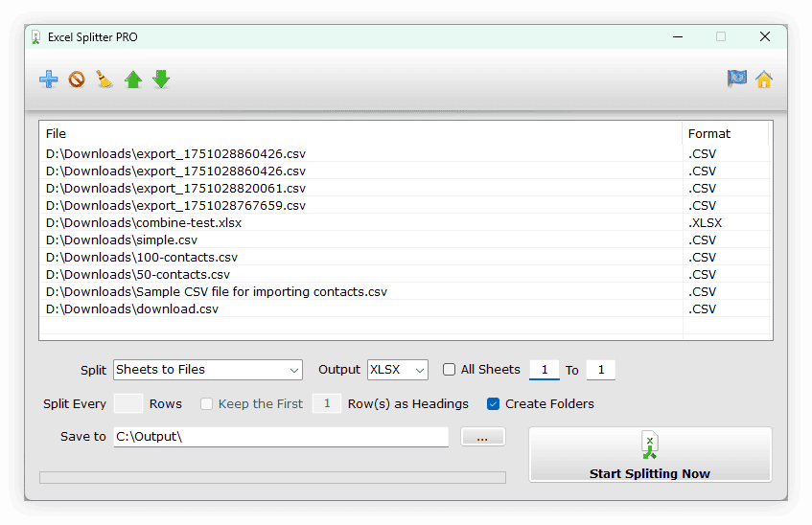Move file down with green down arrow
The height and width of the screenshot is (525, 812).
pyautogui.click(x=161, y=80)
